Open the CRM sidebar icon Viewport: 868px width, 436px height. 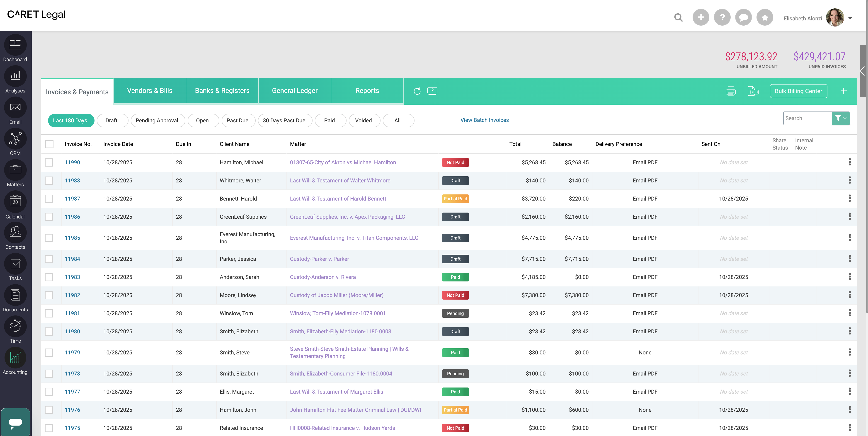pos(15,139)
